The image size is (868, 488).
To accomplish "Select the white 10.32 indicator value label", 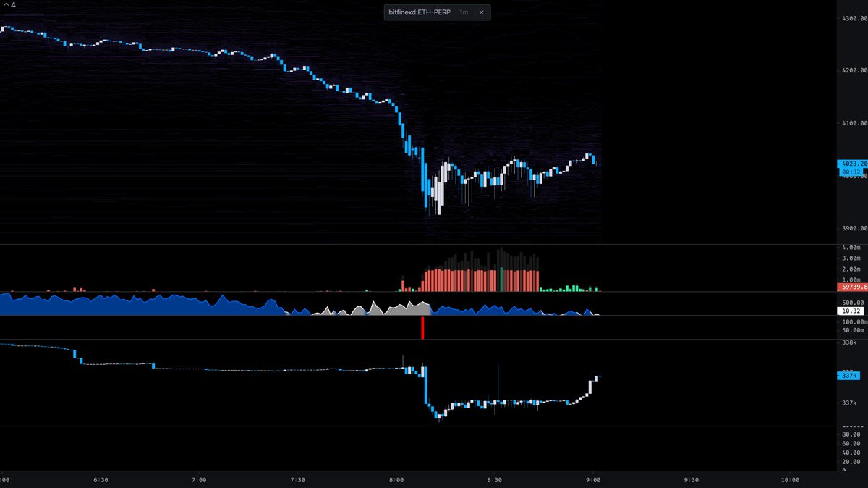I will click(x=851, y=311).
